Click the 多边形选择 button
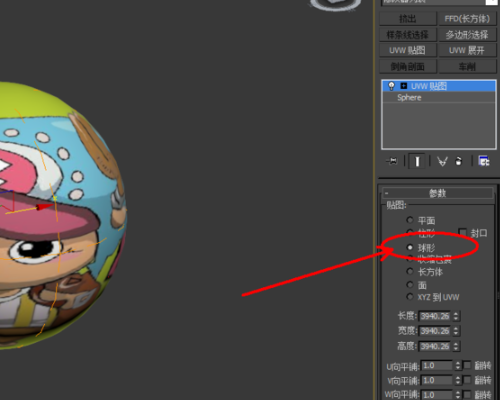500x400 pixels. 467,35
